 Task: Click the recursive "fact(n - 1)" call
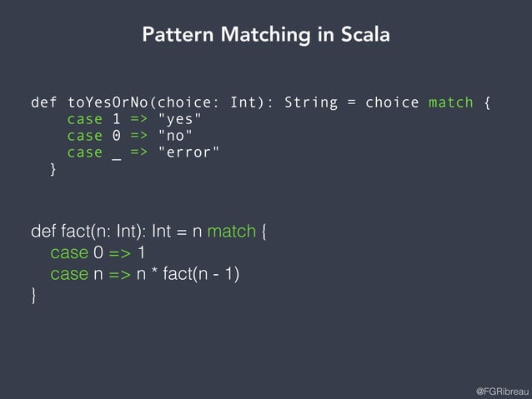tap(200, 272)
